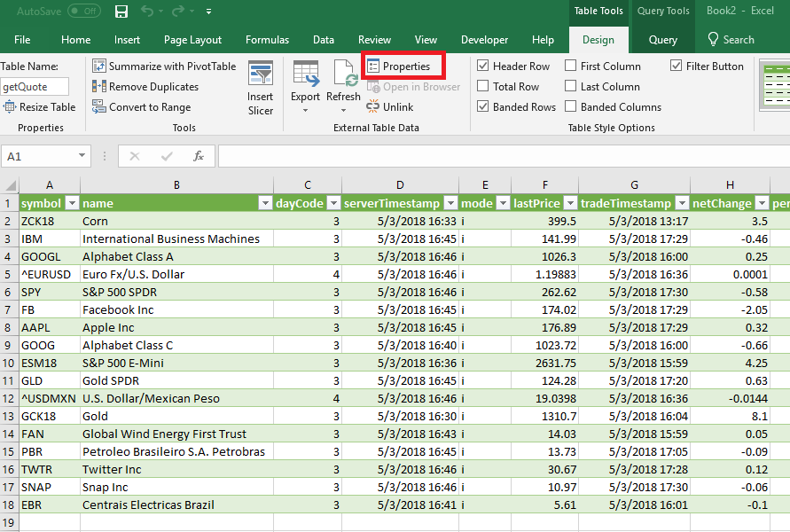Click the Summarize with PivotTable icon
Screen dimensions: 790x532
(98, 66)
